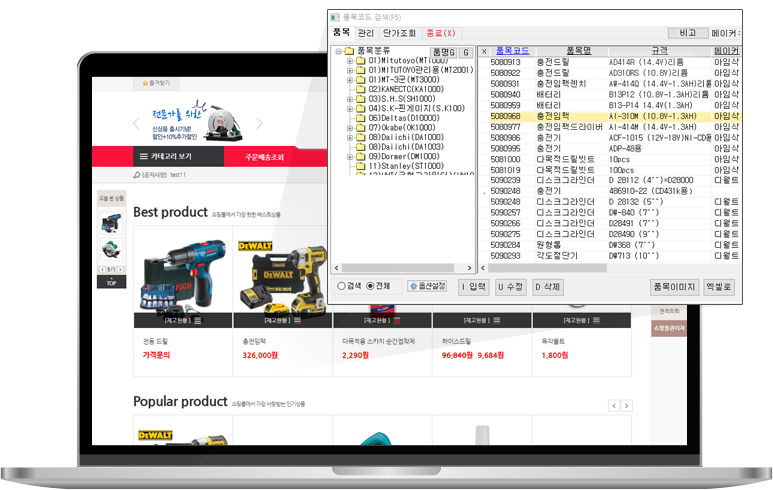773x490 pixels.
Task: Open the 품목 tab
Action: tap(341, 33)
